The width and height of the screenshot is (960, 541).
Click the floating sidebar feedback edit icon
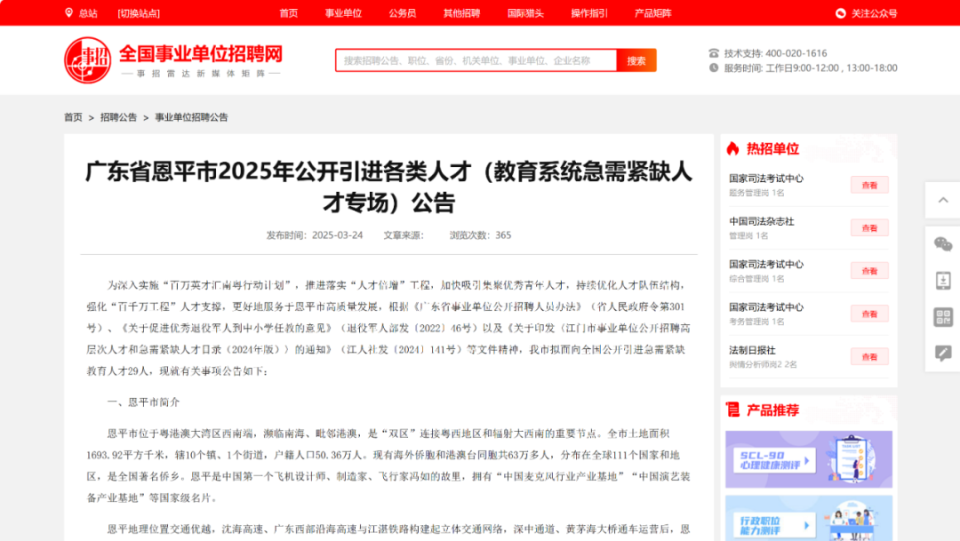coord(943,353)
